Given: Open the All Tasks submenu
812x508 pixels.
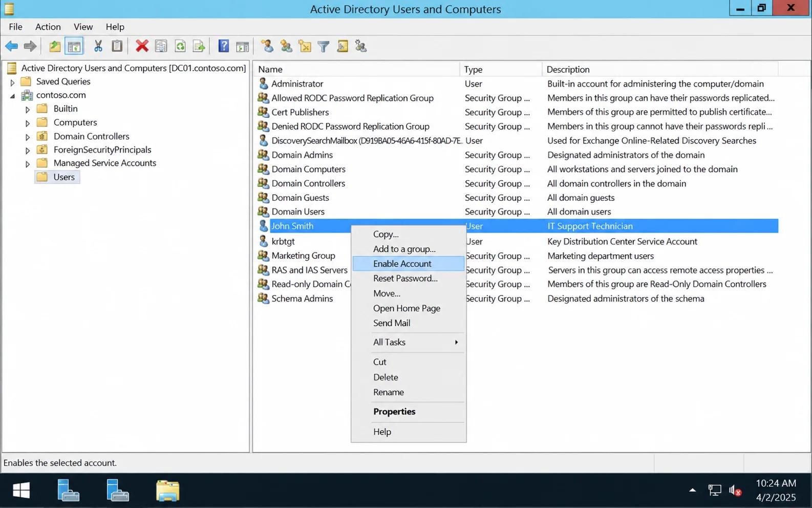Looking at the screenshot, I should click(x=409, y=342).
